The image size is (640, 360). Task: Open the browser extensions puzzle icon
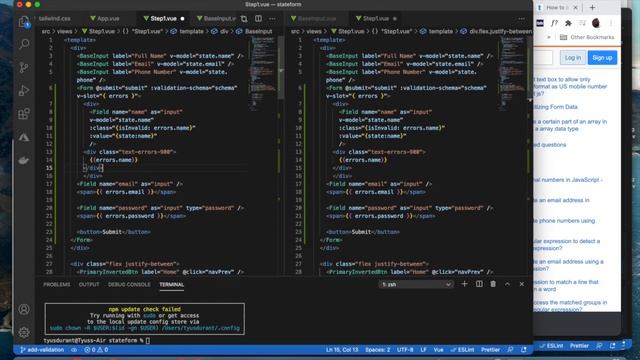click(x=568, y=23)
